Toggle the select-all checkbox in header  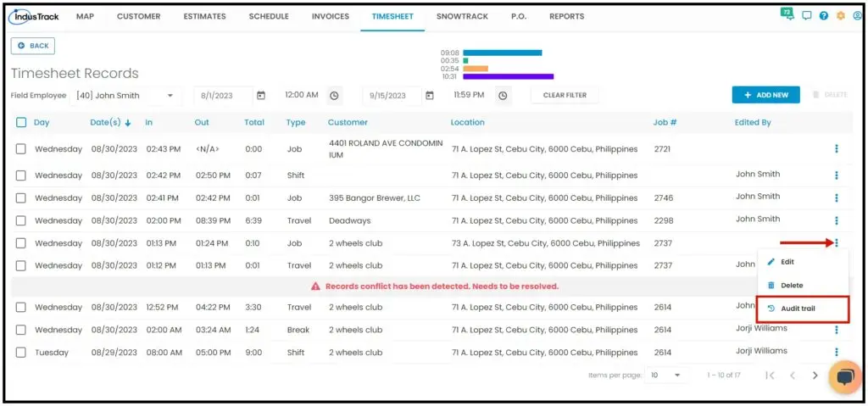(21, 122)
